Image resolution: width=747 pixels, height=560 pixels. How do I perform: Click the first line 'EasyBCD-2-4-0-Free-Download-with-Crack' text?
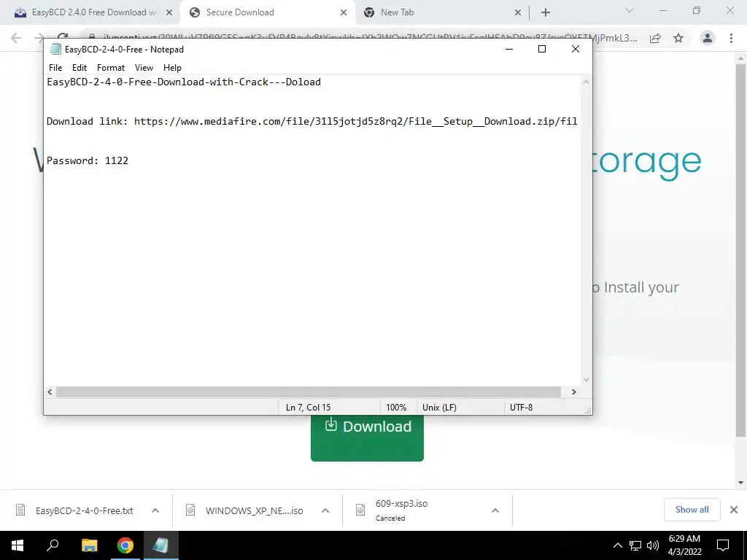(183, 82)
